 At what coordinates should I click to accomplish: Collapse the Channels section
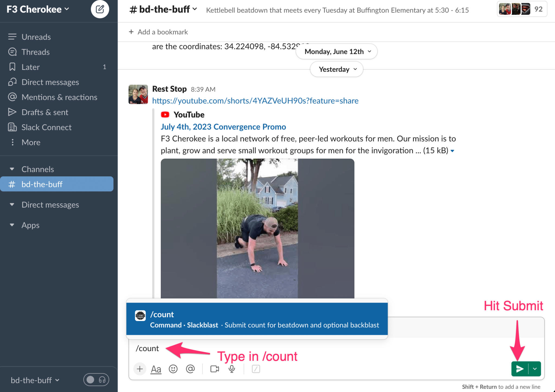[x=12, y=169]
